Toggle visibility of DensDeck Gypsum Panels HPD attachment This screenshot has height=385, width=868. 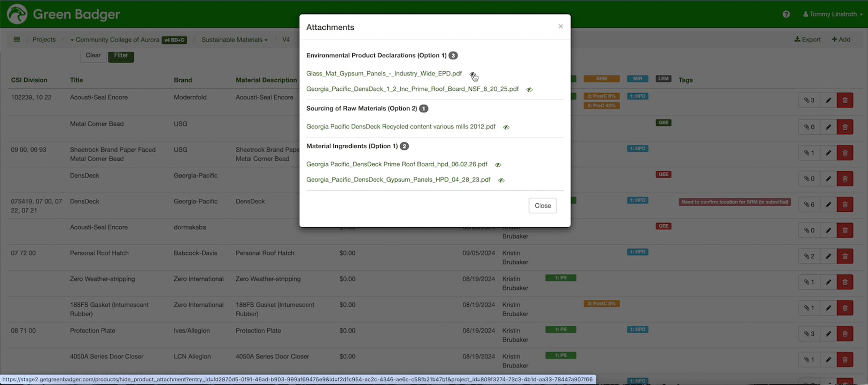point(501,180)
